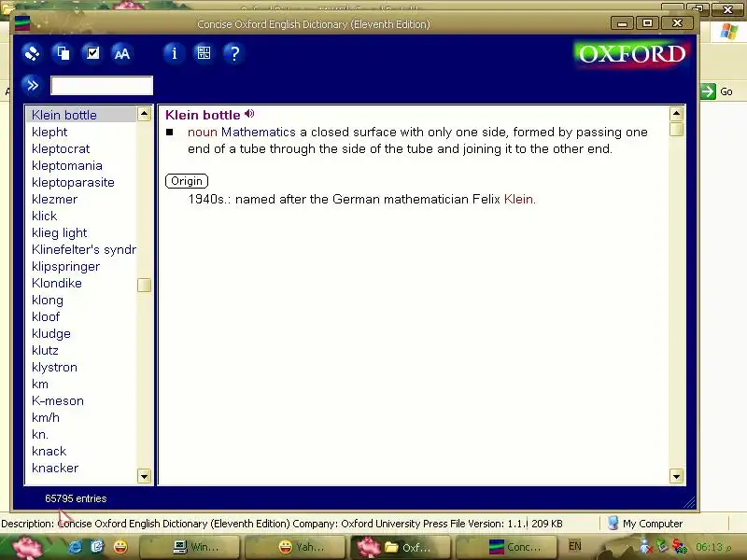
Task: Click the Oxford logo
Action: click(x=631, y=54)
